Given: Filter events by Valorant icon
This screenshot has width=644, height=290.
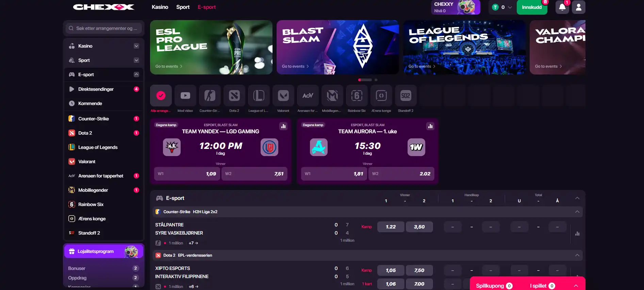Looking at the screenshot, I should click(x=283, y=96).
